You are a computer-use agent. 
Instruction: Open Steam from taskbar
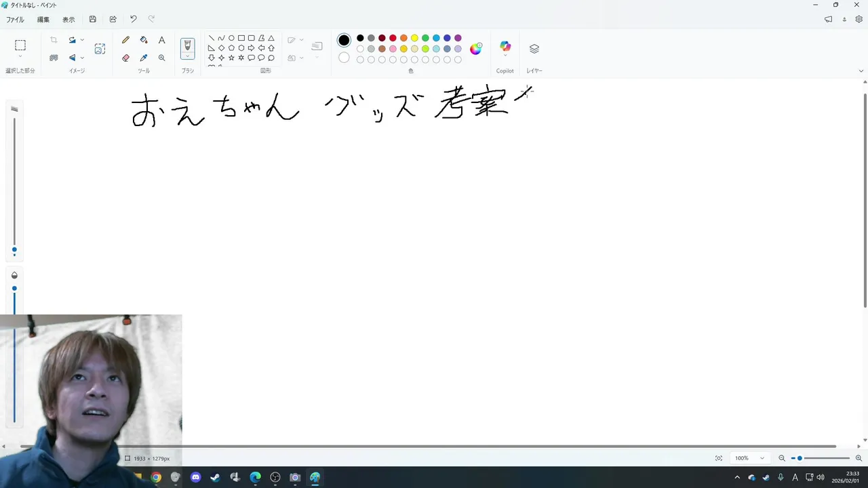(216, 477)
